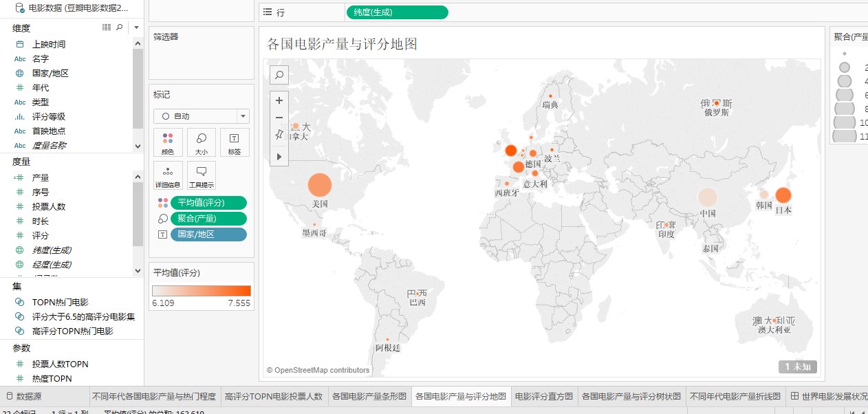Open the dimensions pane dropdown arrow menu
Image resolution: width=868 pixels, height=414 pixels.
[x=136, y=28]
